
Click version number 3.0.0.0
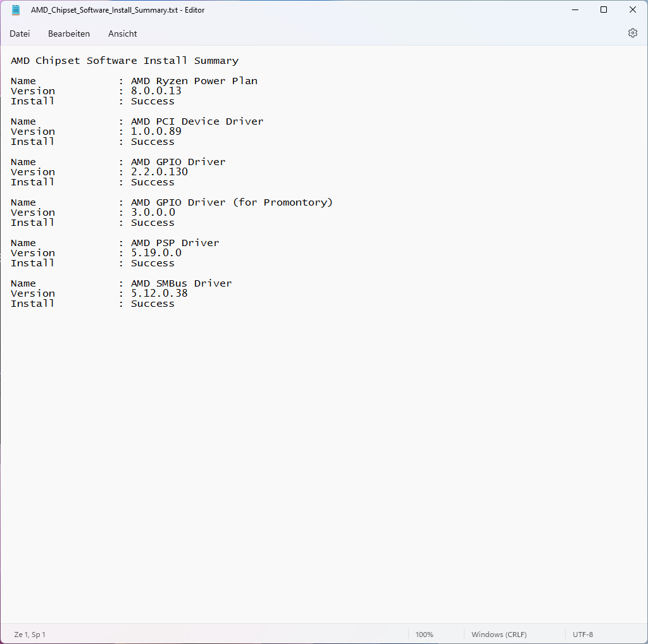coord(153,213)
